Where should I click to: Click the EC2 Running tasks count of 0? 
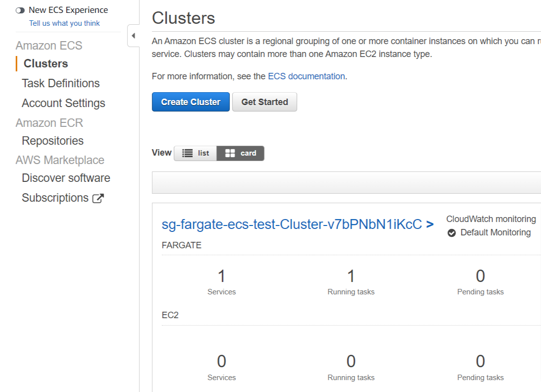(351, 361)
